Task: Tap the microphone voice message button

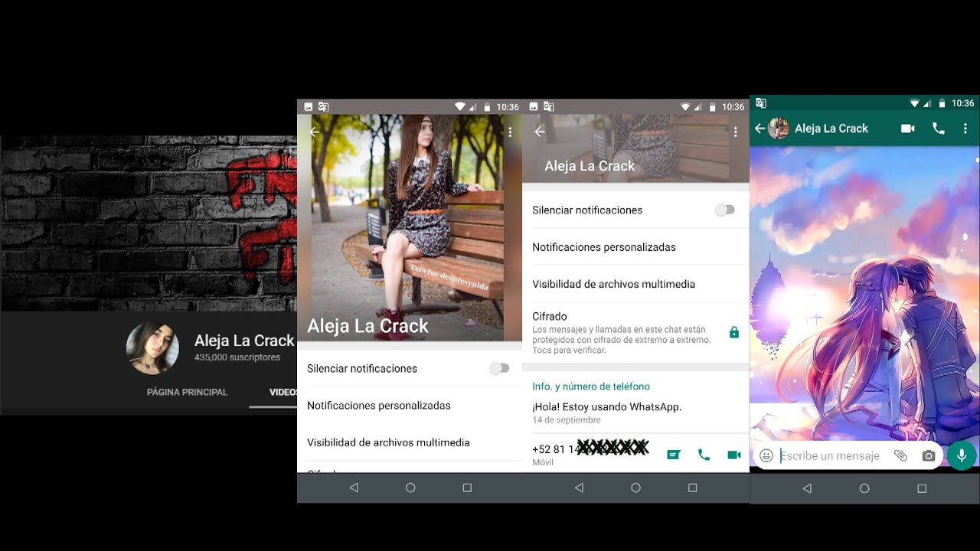Action: click(x=962, y=455)
